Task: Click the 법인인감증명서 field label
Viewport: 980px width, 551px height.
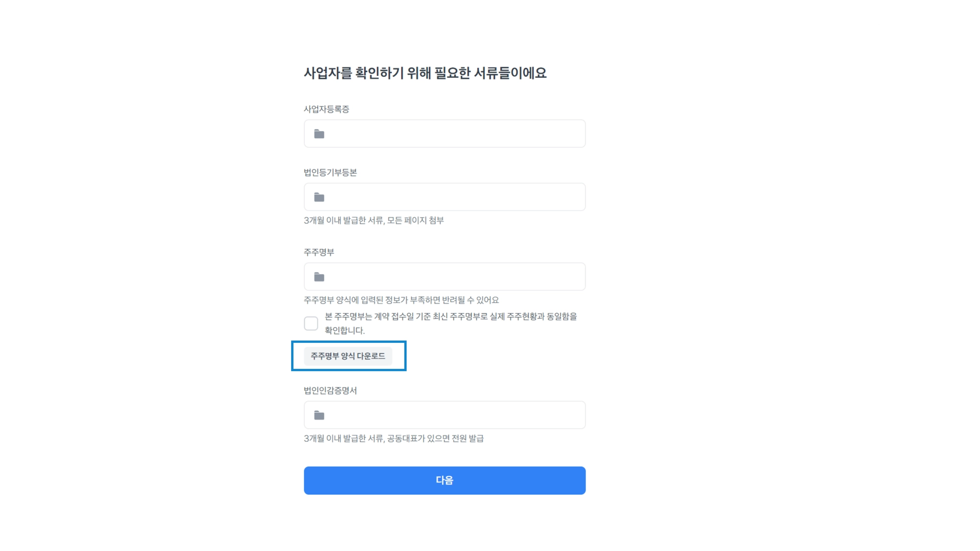Action: pos(330,390)
